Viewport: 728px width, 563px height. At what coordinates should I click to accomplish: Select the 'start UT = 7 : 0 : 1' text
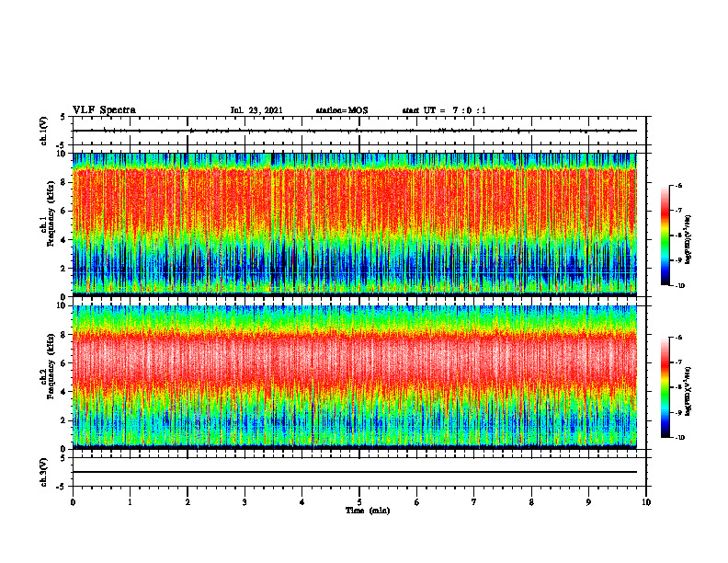(x=444, y=110)
